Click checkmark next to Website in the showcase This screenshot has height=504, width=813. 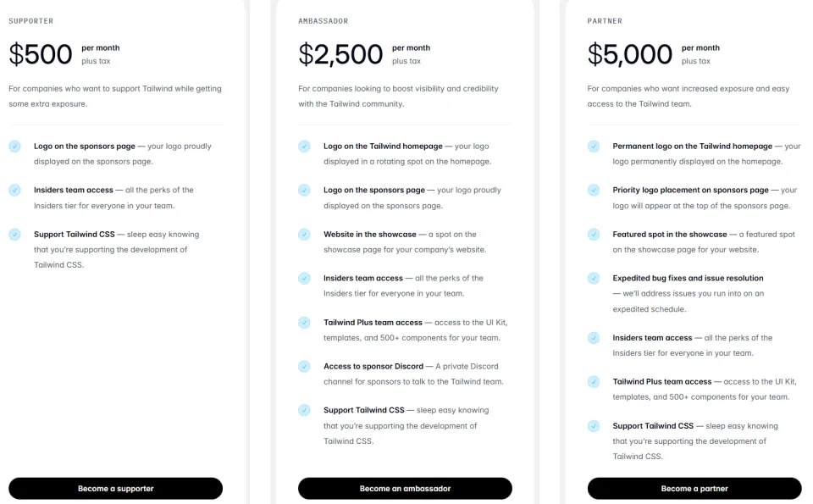coord(304,235)
